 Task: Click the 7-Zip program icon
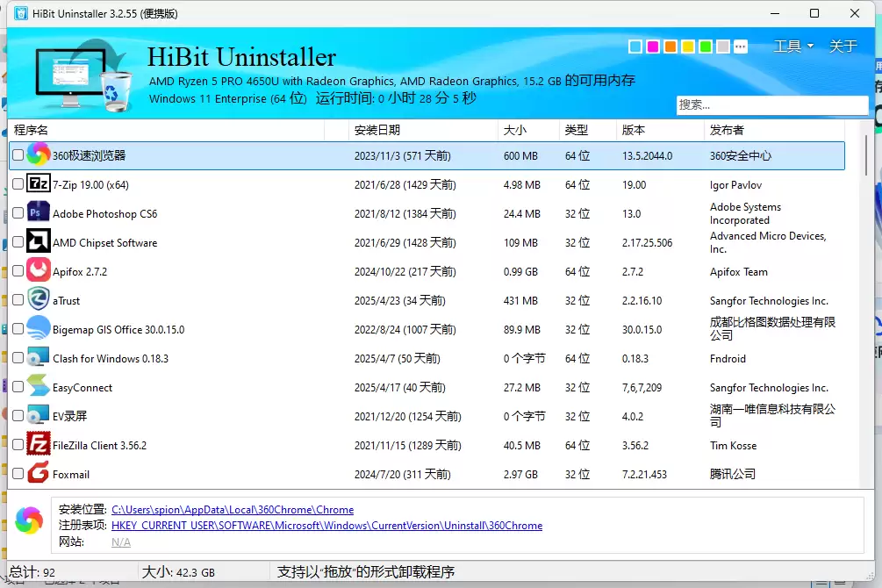pyautogui.click(x=39, y=184)
